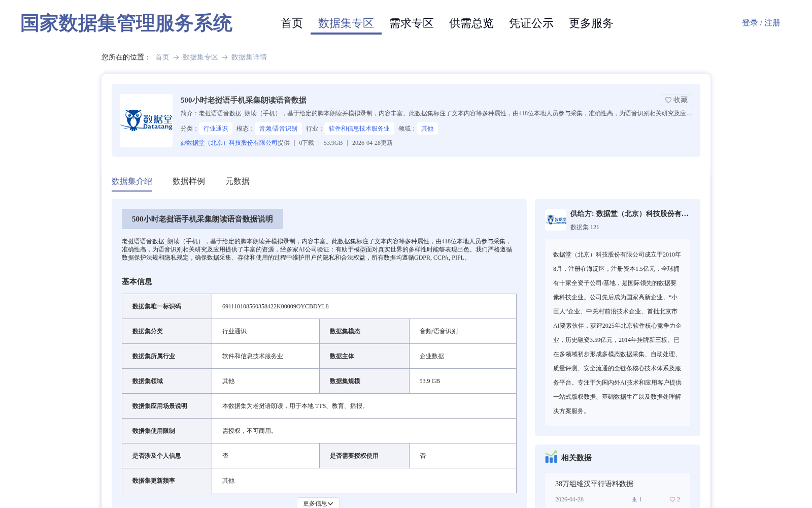The width and height of the screenshot is (812, 508).
Task: Click the 音频/语音识别 modality tag
Action: click(x=278, y=129)
